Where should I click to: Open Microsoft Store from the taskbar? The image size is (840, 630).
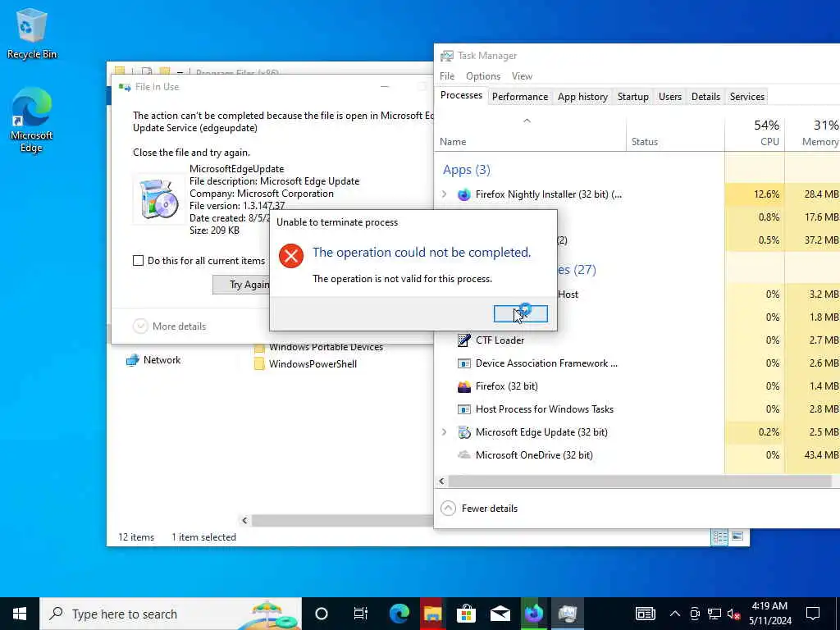[466, 614]
